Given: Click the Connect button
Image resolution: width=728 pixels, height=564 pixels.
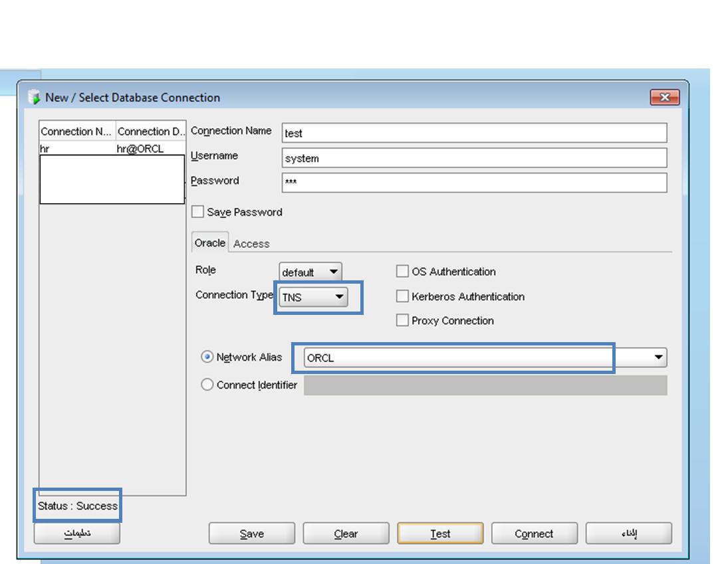Looking at the screenshot, I should [534, 533].
